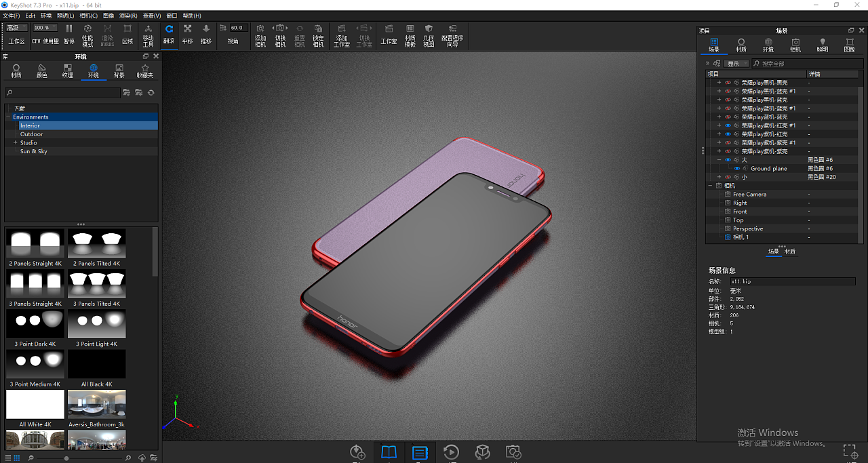Hide the 大 group
The image size is (868, 463).
coord(728,160)
